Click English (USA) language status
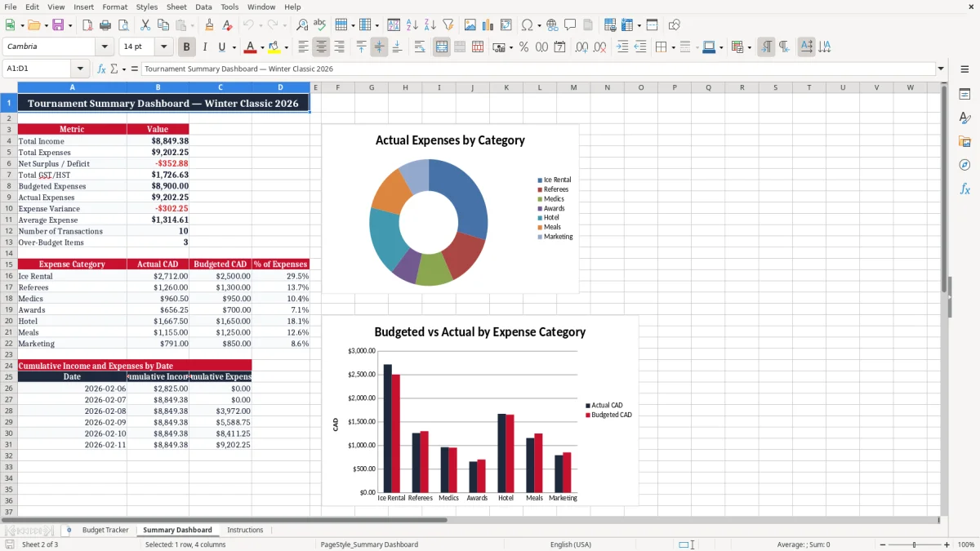 click(x=571, y=544)
